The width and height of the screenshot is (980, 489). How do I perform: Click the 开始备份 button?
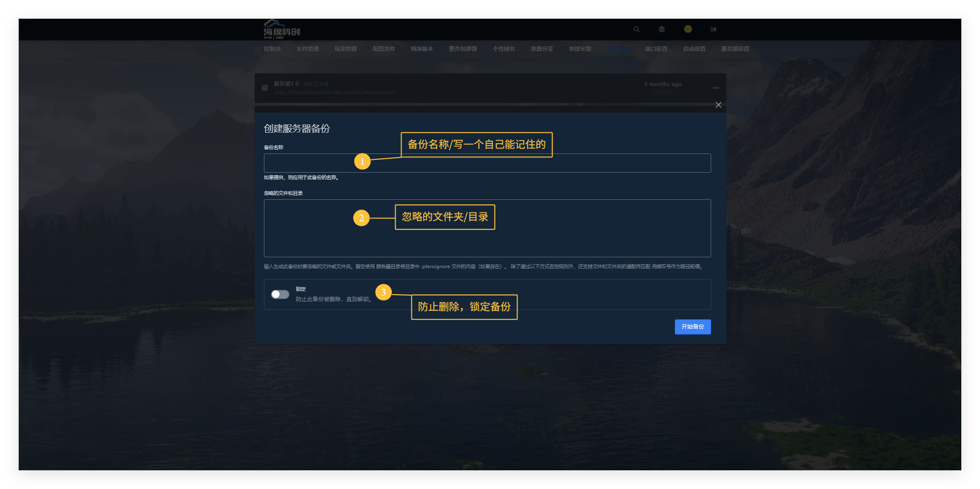tap(692, 327)
